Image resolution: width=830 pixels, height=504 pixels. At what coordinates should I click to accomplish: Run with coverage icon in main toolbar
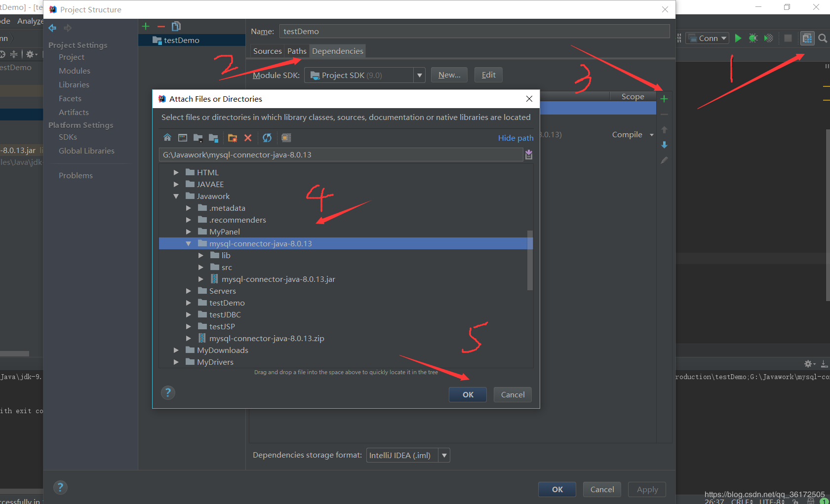coord(768,38)
